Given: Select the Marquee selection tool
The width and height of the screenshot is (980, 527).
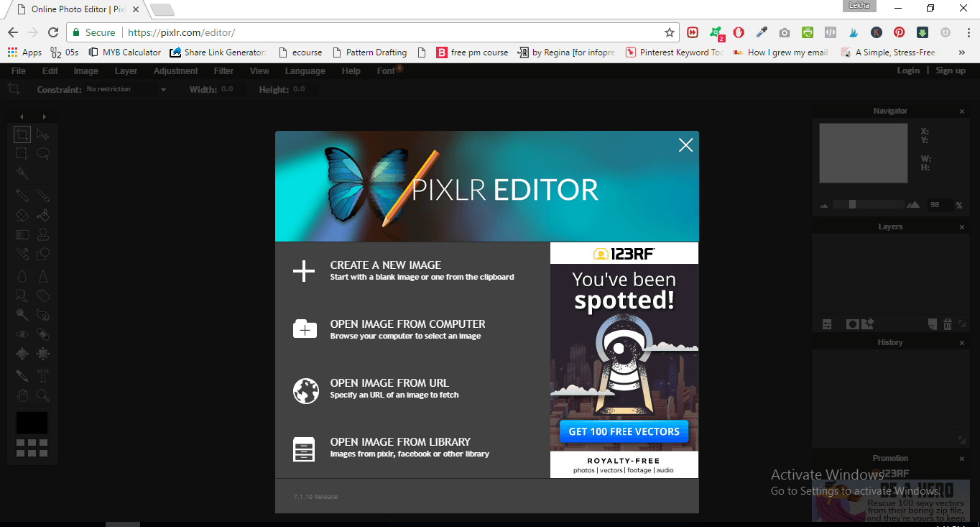Looking at the screenshot, I should [22, 153].
